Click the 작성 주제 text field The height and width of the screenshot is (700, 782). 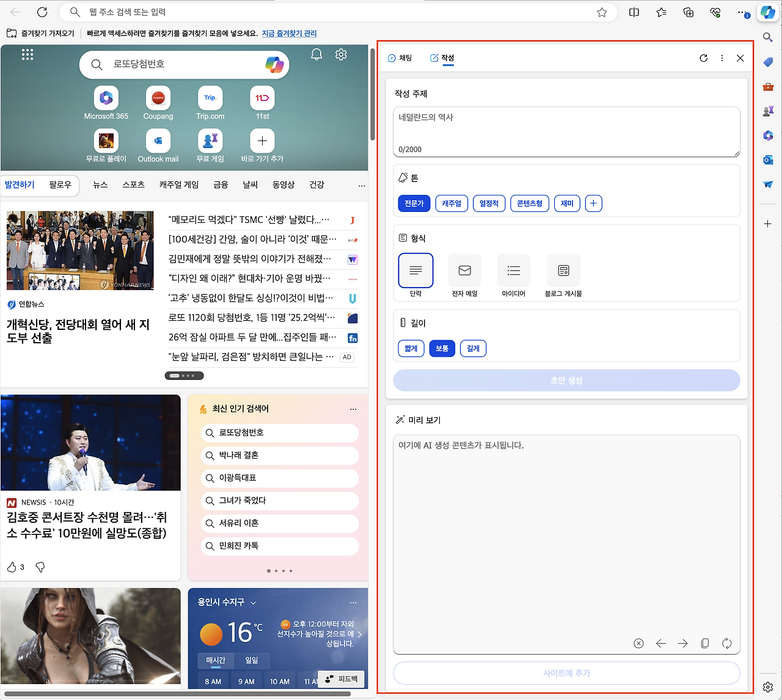566,132
